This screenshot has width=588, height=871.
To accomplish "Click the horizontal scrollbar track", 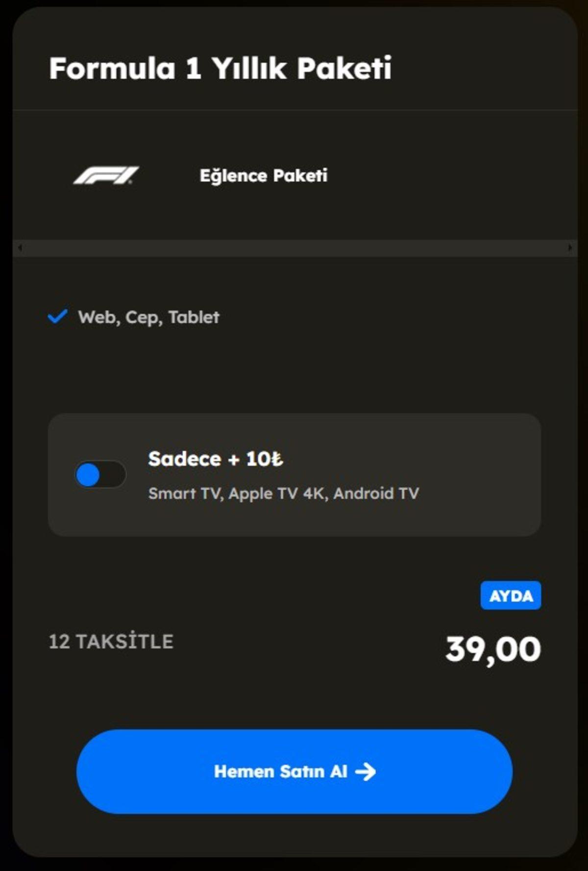I will 294,248.
